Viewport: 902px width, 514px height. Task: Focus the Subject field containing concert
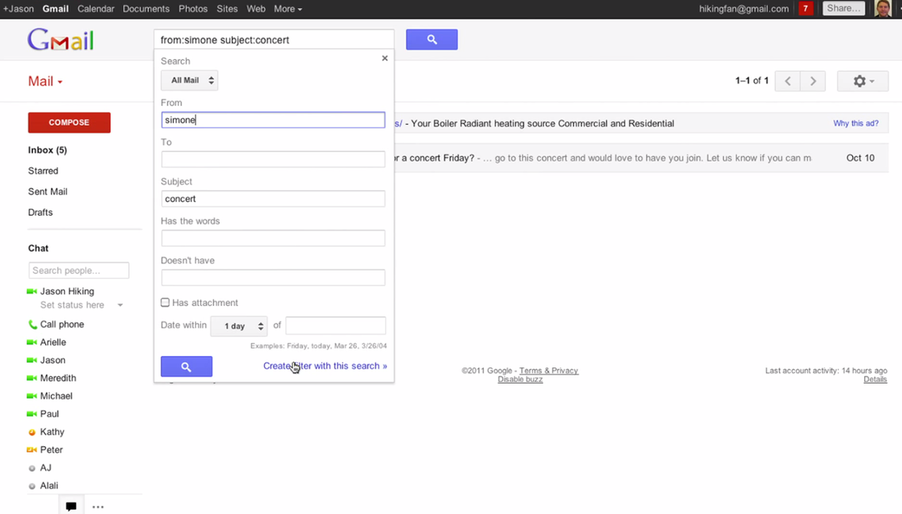273,198
